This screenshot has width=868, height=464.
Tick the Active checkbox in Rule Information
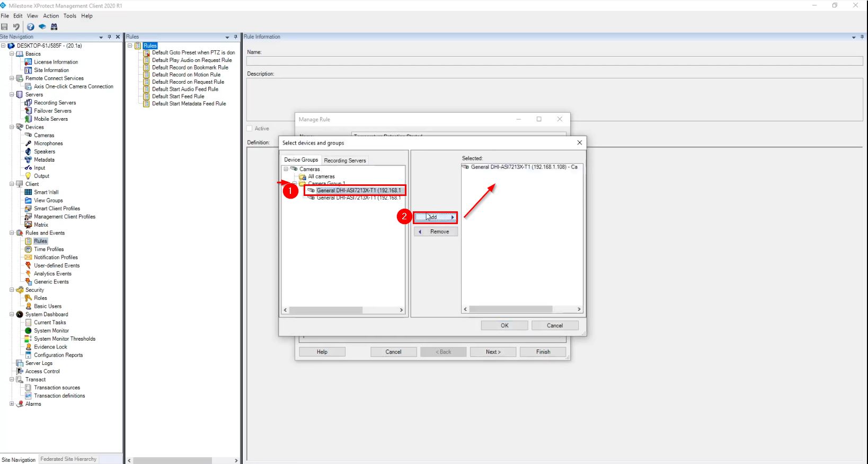250,129
